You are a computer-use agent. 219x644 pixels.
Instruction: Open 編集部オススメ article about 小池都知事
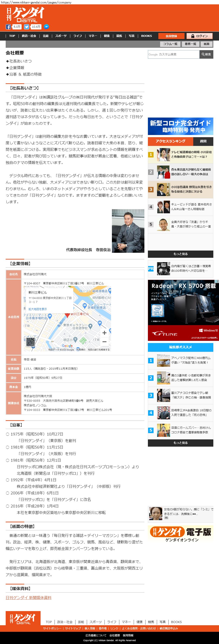(x=180, y=378)
